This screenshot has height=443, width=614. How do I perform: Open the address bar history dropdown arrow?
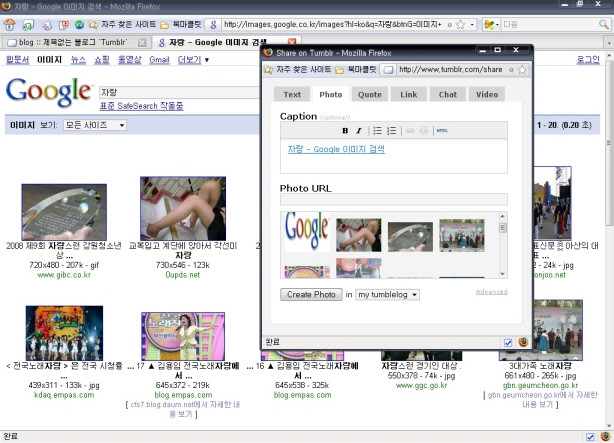(x=472, y=25)
